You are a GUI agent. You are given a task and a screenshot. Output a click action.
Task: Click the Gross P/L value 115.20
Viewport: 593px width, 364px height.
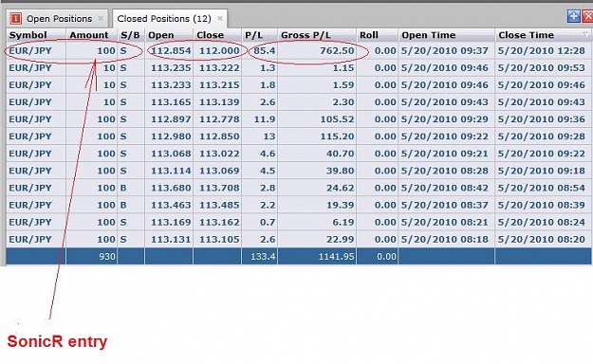point(337,136)
